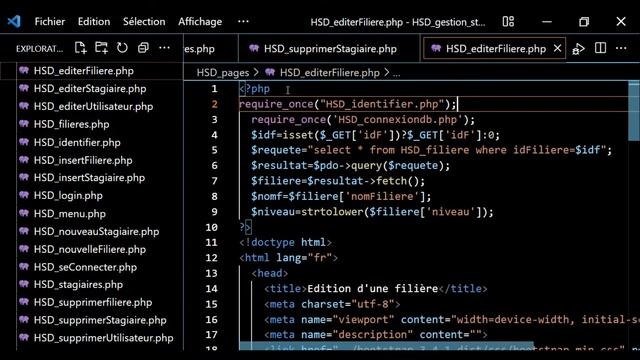Click the require_once HSD_connexiondb.php line
Viewport: 640px width, 360px height.
[x=363, y=120]
